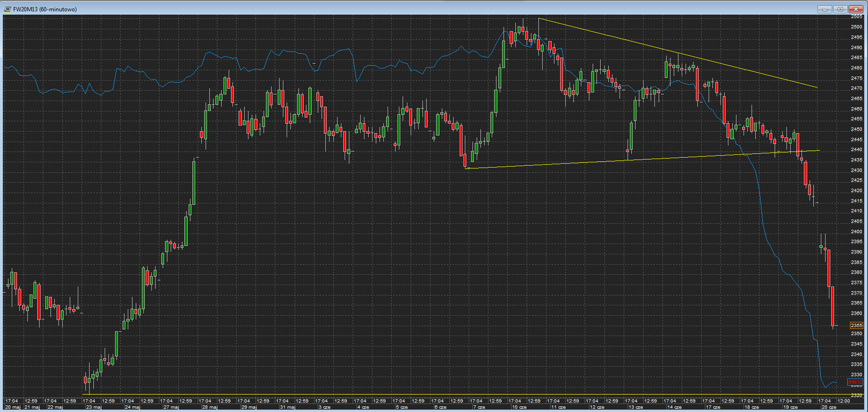
Task: Select the descending yellow resistance trendline
Action: click(x=678, y=53)
